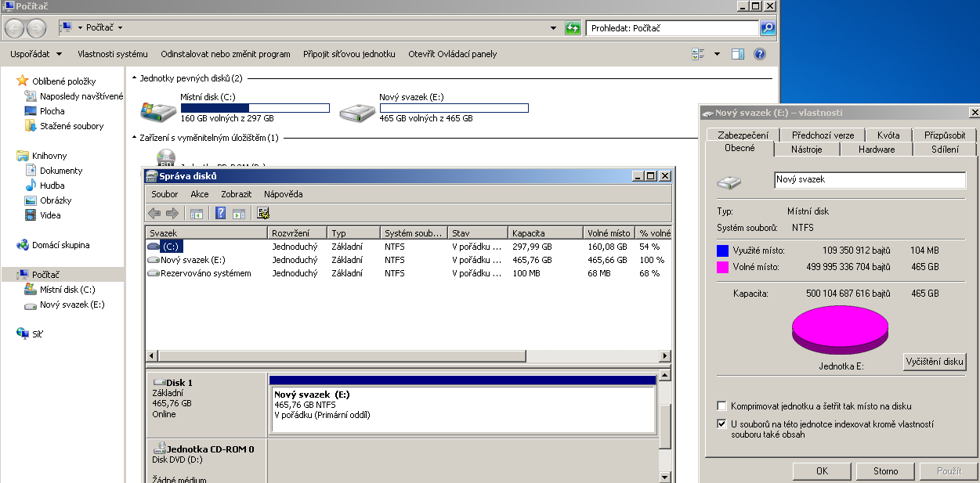Change view using the view mode icon
The width and height of the screenshot is (980, 483).
pos(699,54)
